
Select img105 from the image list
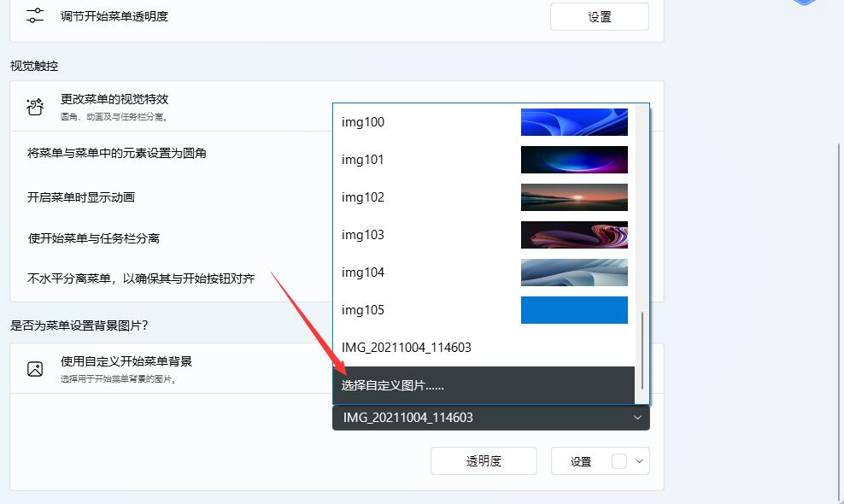[484, 310]
